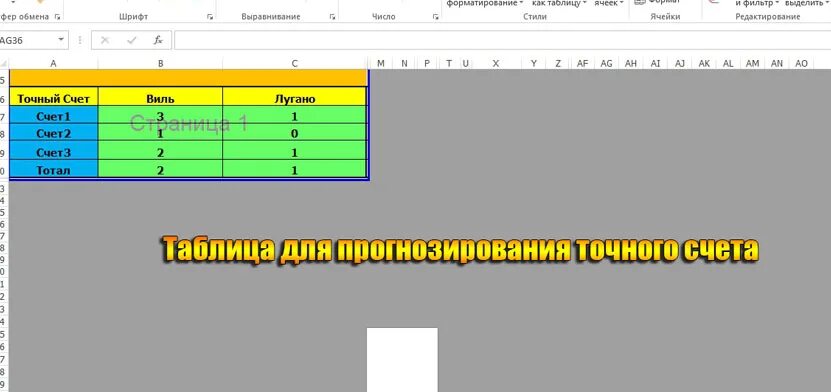Select column N header
831x392 pixels.
[404, 64]
